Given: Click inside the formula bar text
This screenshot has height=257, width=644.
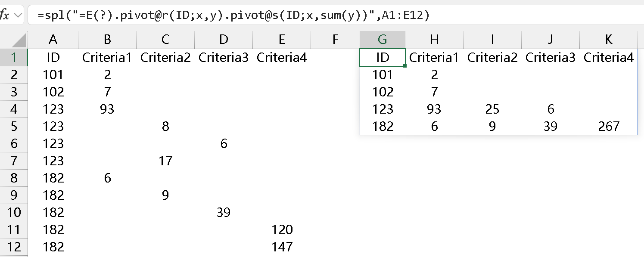Looking at the screenshot, I should 233,15.
